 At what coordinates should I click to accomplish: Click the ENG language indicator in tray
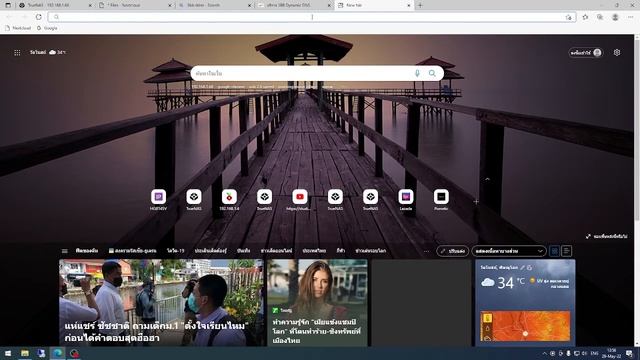[x=595, y=353]
